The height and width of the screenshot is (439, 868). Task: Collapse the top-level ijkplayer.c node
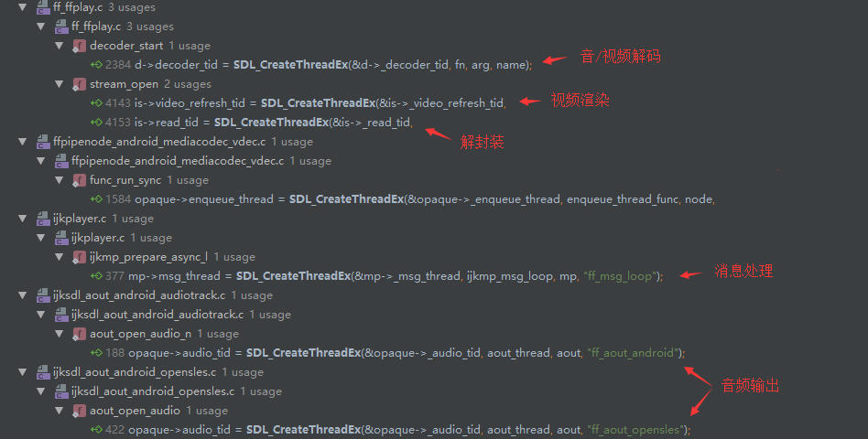click(x=23, y=219)
